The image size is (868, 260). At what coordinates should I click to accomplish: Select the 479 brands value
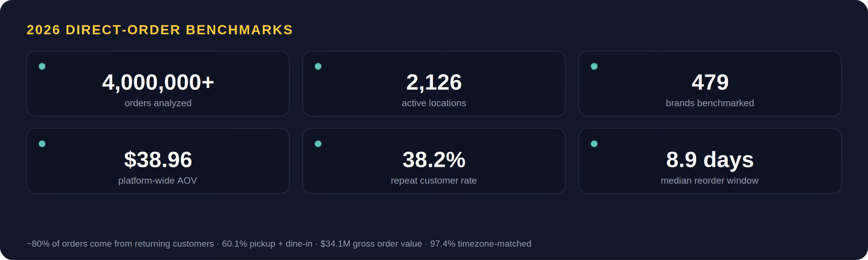pos(710,82)
